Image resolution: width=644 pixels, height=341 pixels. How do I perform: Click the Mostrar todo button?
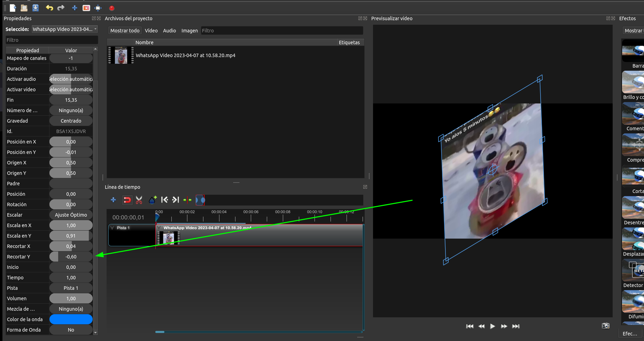click(124, 31)
